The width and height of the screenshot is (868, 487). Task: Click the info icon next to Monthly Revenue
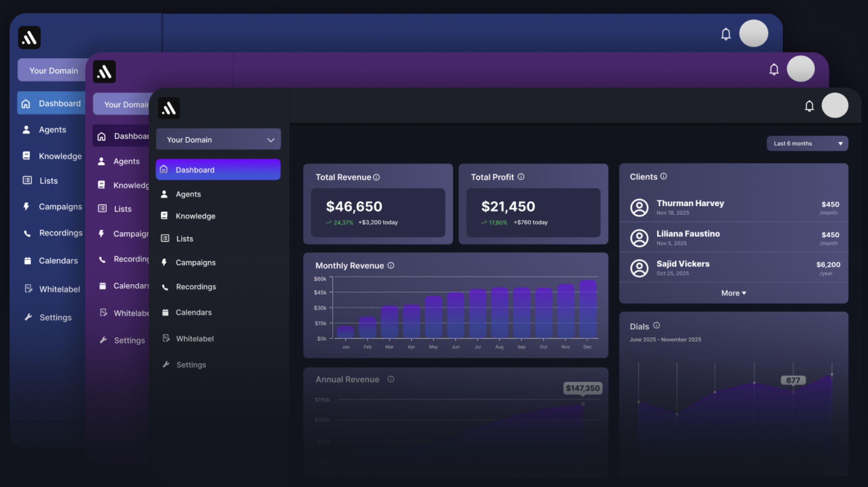pyautogui.click(x=391, y=266)
